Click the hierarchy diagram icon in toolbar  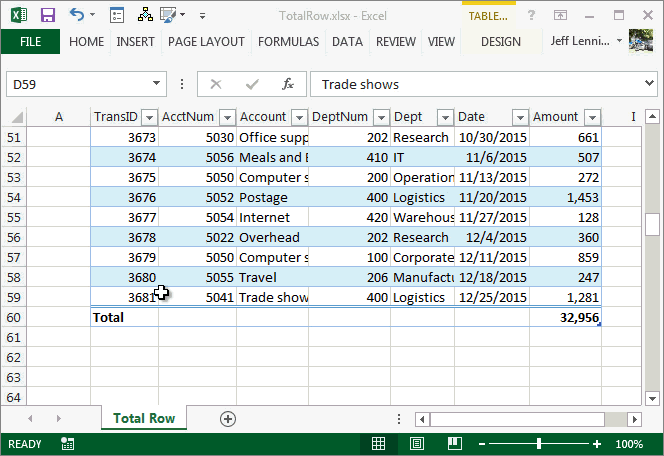click(x=145, y=15)
